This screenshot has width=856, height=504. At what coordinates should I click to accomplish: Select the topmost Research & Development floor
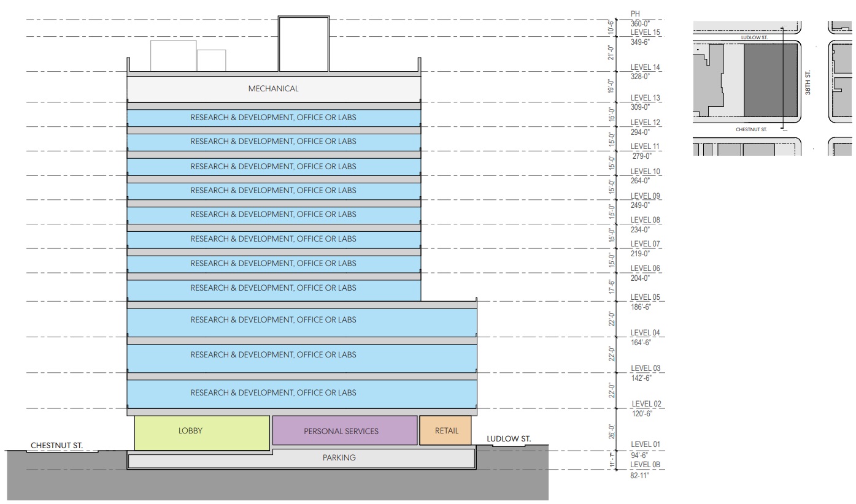(x=273, y=116)
